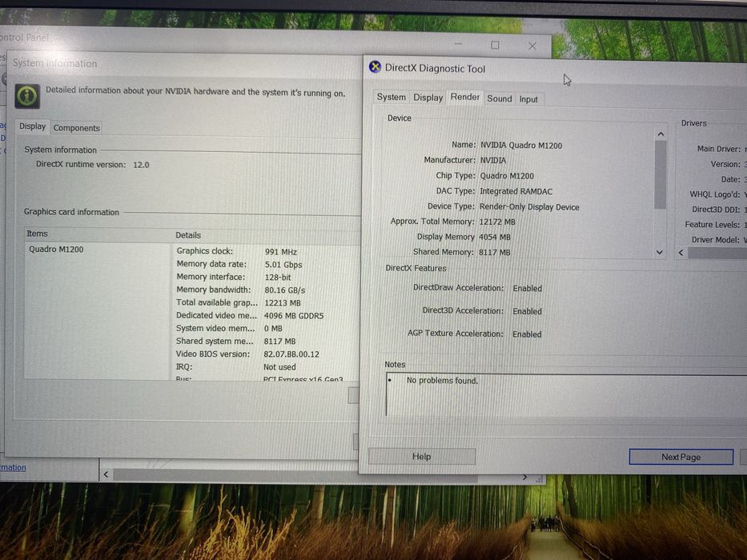Screen dimensions: 747x560
Task: Select the Render tab in DirectX Diagnostic Tool
Action: click(x=465, y=97)
